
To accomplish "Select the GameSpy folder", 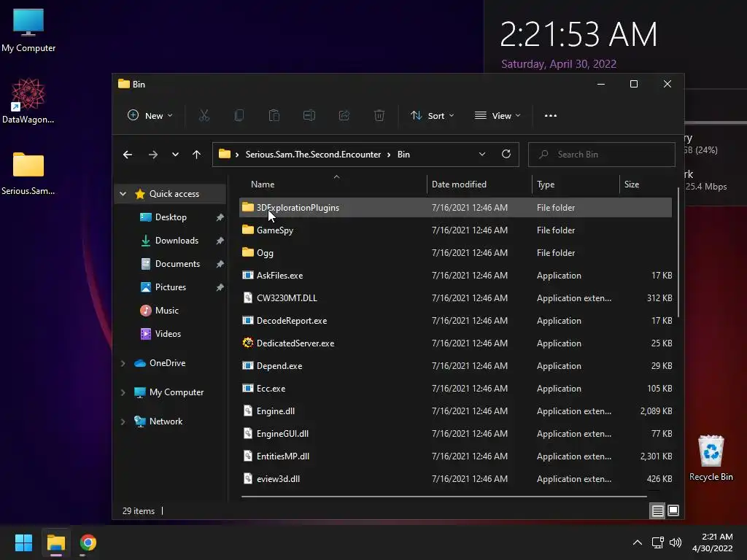I will [455, 230].
